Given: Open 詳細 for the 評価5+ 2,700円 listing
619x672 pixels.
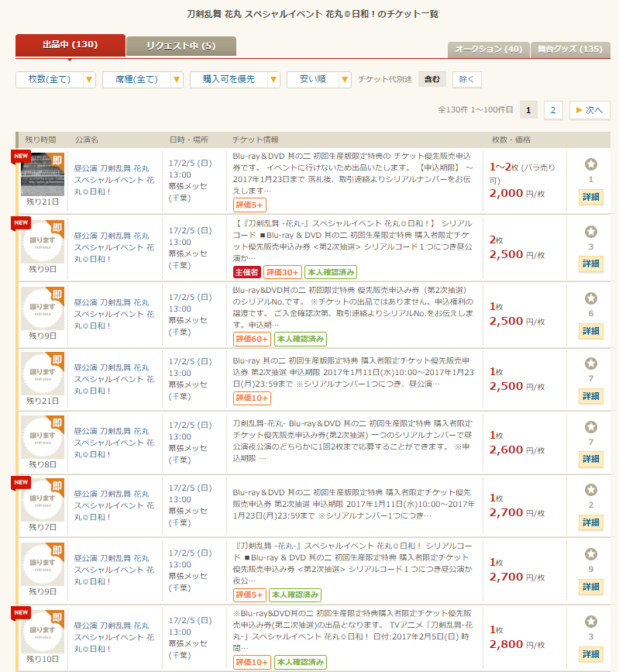Looking at the screenshot, I should tap(591, 587).
